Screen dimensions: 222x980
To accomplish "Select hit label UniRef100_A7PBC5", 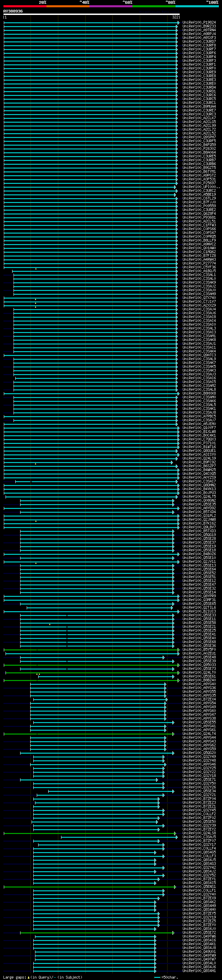I will pyautogui.click(x=199, y=416).
